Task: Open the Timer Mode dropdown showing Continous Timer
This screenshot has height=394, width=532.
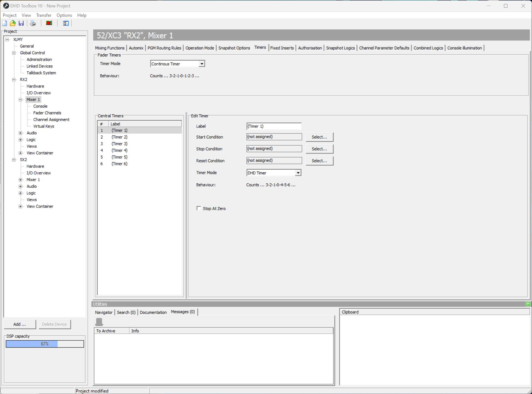Action: (202, 64)
